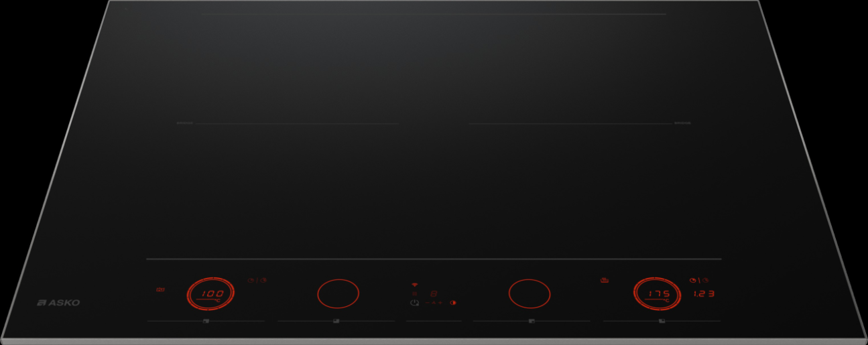The width and height of the screenshot is (868, 345).
Task: Tap the timer clock icons above 1.23
Action: pyautogui.click(x=699, y=281)
